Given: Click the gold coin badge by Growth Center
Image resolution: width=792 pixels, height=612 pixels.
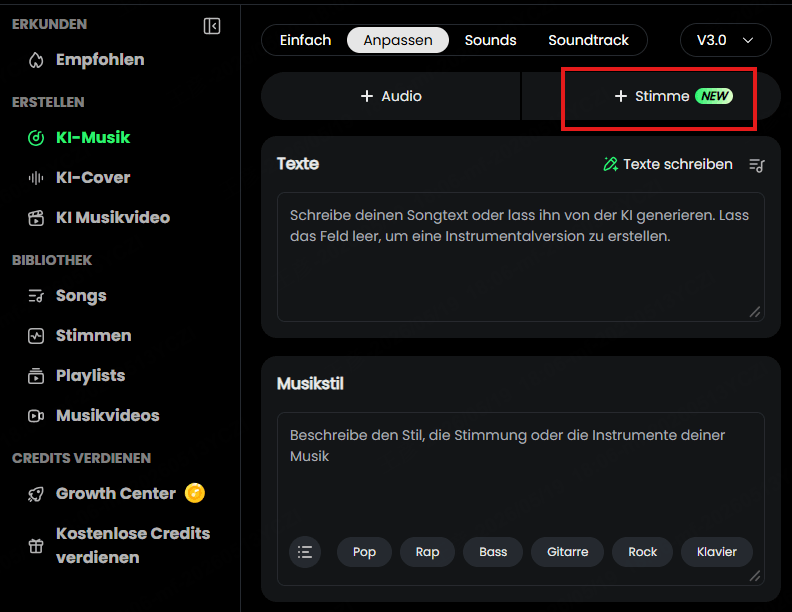Looking at the screenshot, I should point(195,493).
